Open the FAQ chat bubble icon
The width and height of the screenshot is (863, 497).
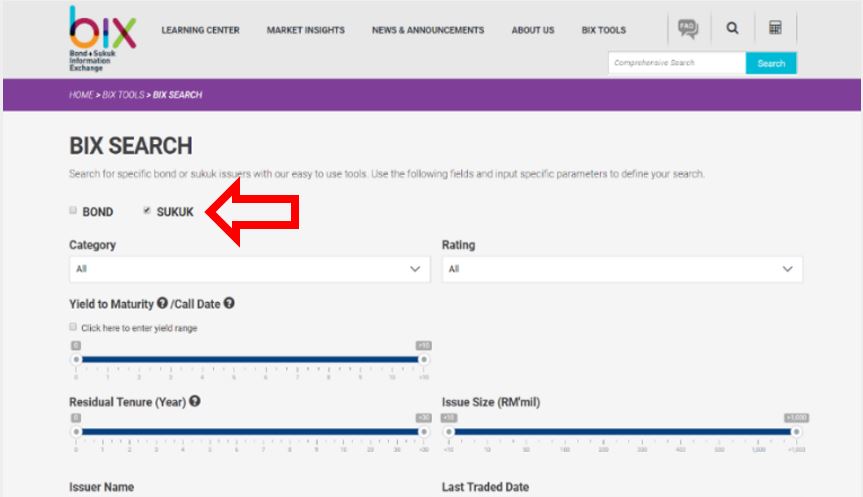pos(688,28)
